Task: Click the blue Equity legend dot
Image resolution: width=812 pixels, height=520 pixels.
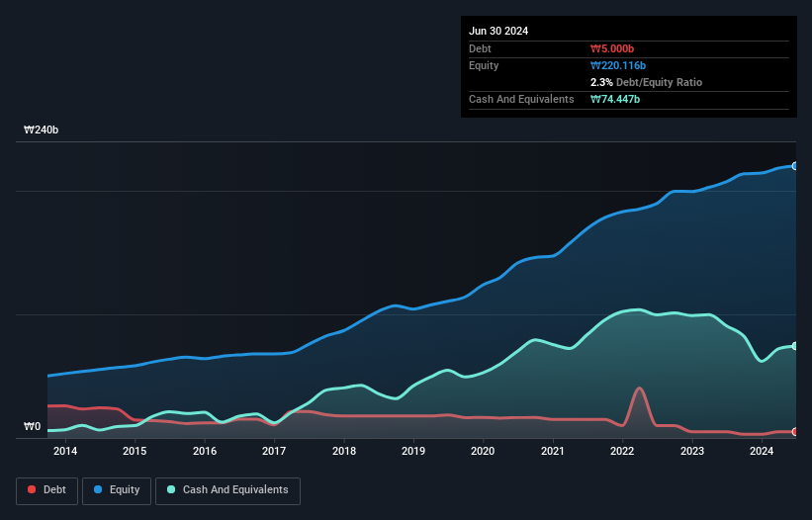Action: [x=98, y=489]
